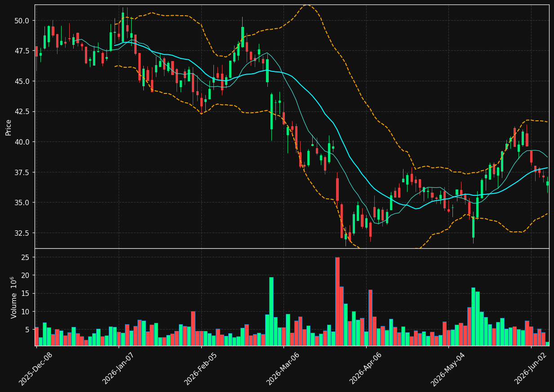554x392 pixels.
Task: Click the 2026-Jan-07 date label
Action: click(118, 369)
